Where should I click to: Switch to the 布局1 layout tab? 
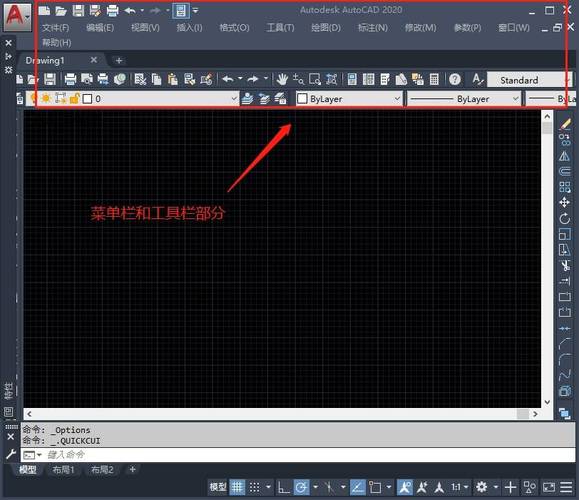coord(64,470)
